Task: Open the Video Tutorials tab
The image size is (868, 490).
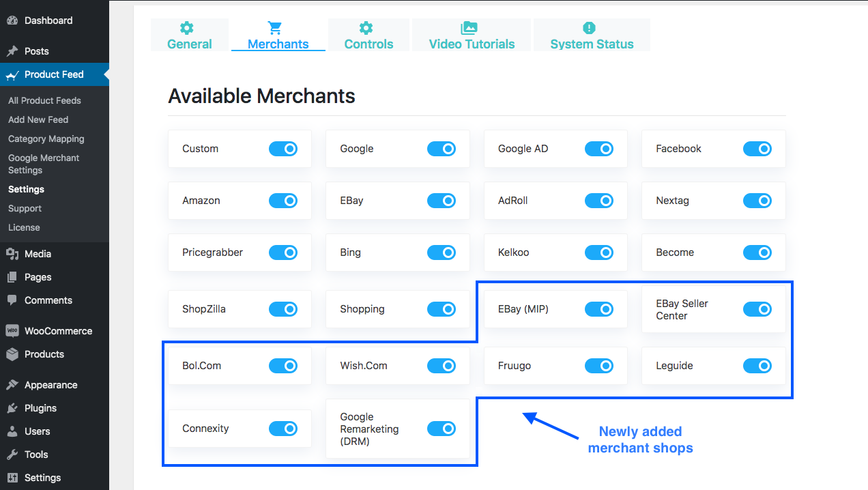Action: pos(472,35)
